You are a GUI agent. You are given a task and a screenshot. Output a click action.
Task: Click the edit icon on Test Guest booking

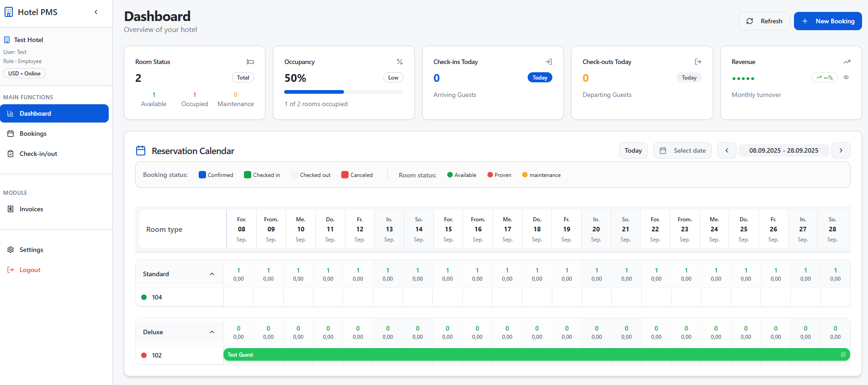coord(843,354)
